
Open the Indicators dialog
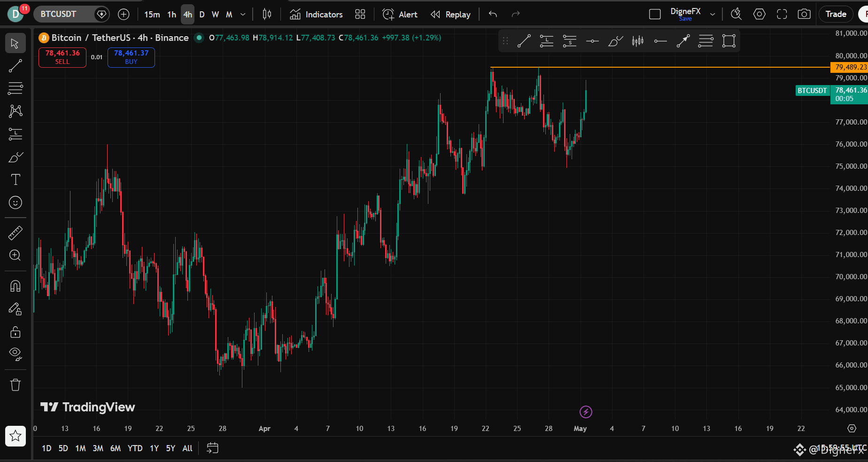click(x=316, y=15)
